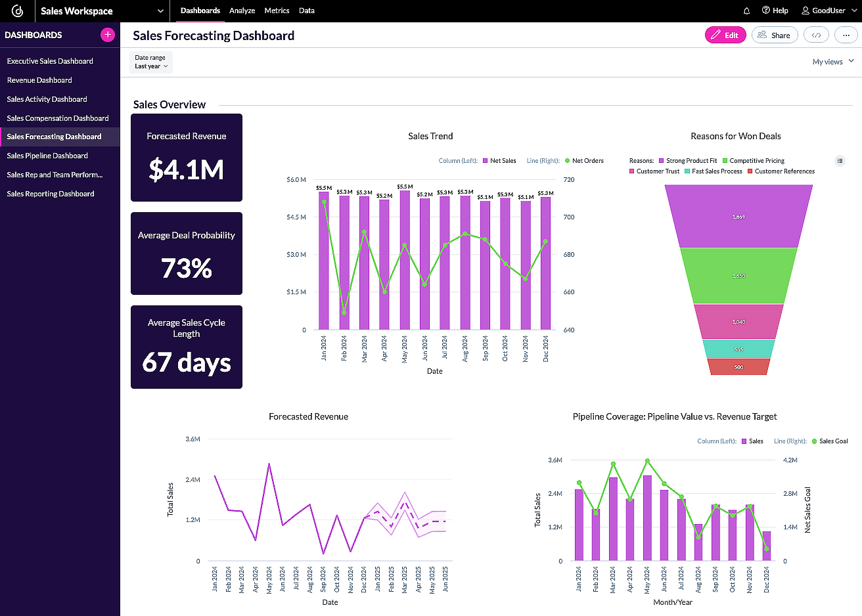Create a dashboard with the pink plus icon
Screen dimensions: 862x616
(x=107, y=34)
